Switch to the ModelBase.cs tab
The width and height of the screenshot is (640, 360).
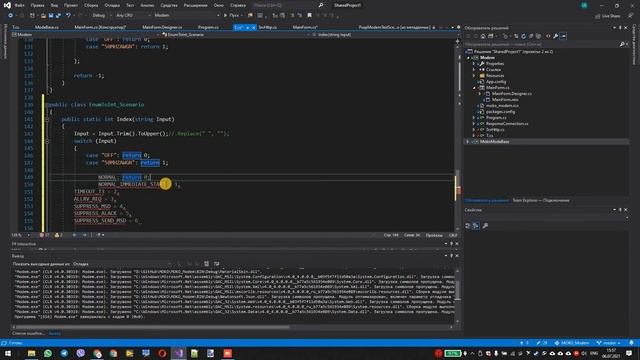tap(47, 27)
